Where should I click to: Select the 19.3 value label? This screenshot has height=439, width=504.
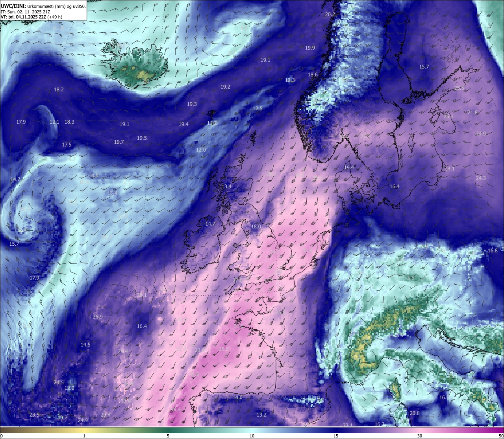point(192,104)
